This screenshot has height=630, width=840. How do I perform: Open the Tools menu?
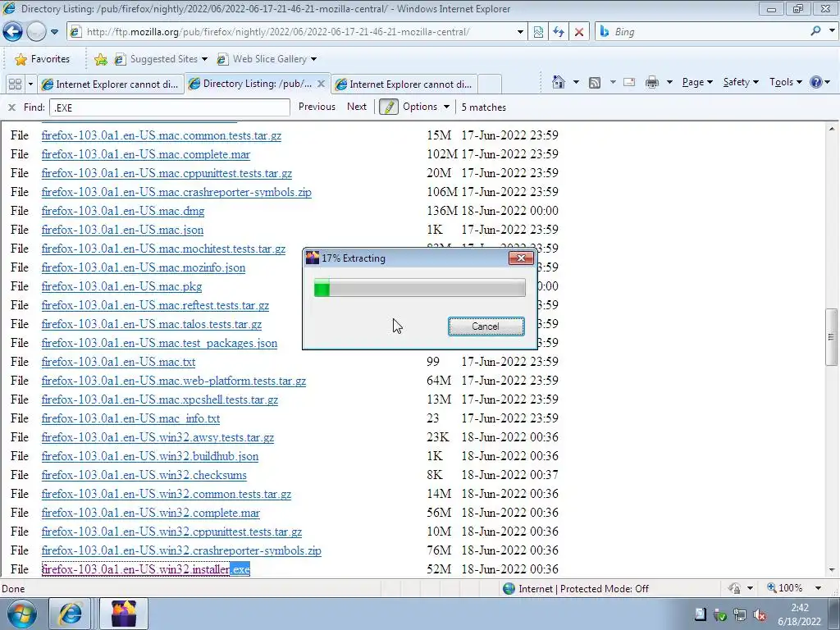785,82
